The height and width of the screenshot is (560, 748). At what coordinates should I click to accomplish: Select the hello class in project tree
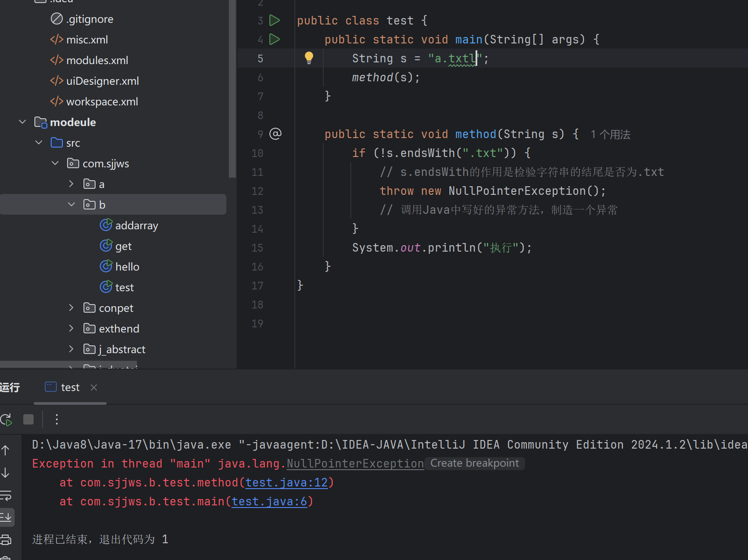tap(127, 267)
